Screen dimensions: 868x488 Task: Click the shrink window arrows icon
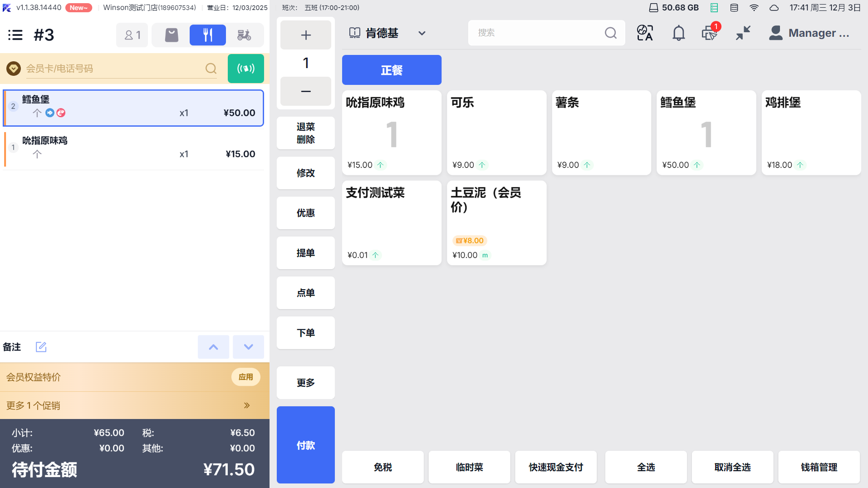[x=743, y=33]
